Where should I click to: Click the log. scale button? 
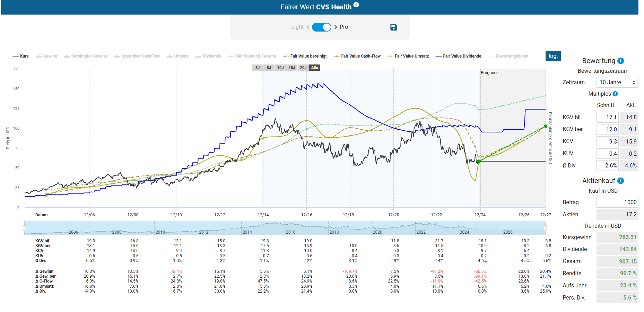pyautogui.click(x=553, y=56)
